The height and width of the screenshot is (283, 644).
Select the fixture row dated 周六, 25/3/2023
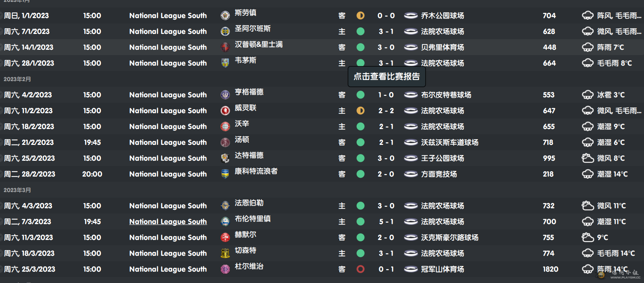[322, 269]
